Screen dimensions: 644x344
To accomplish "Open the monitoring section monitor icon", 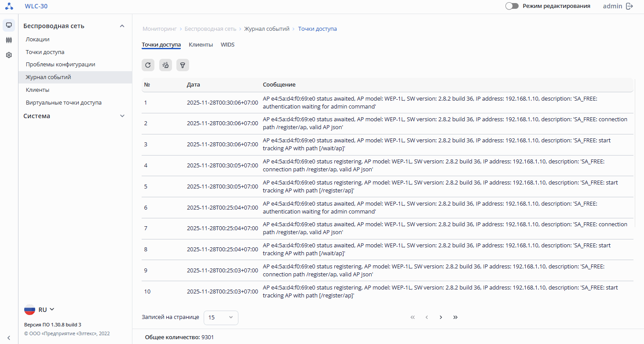I will pyautogui.click(x=9, y=25).
